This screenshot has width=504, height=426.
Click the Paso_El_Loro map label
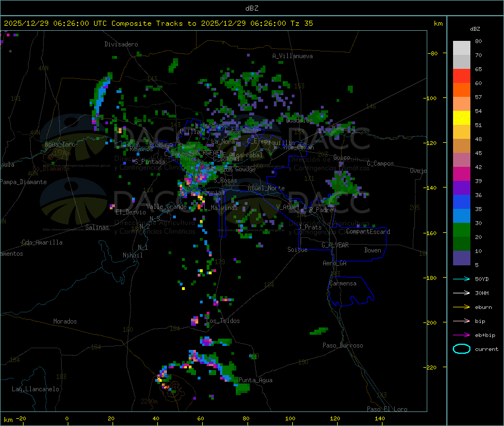tap(387, 409)
